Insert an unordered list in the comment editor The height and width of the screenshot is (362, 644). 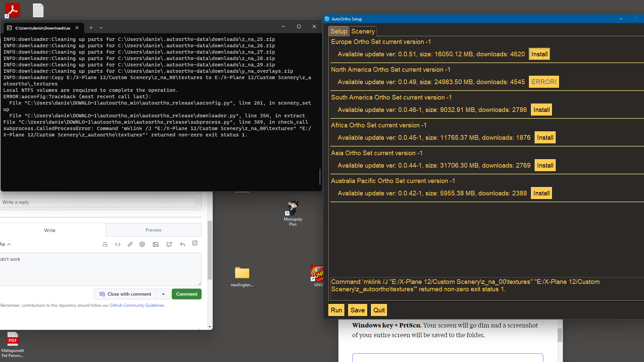[x=105, y=244]
